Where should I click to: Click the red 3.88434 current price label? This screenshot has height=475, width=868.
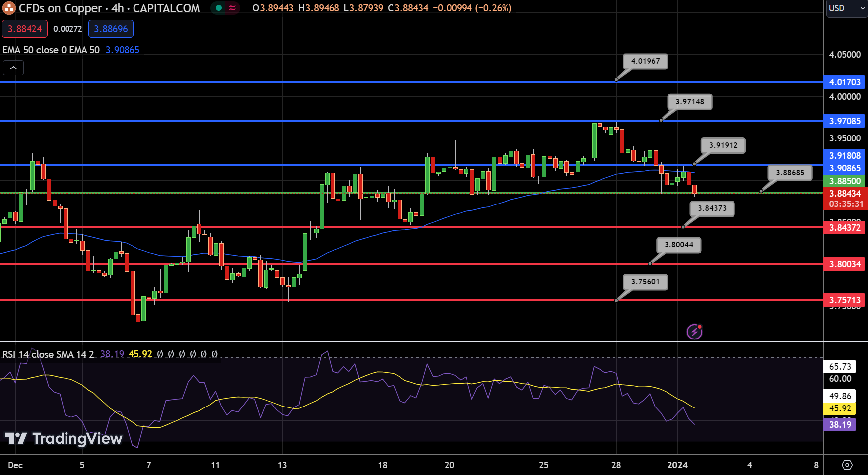point(845,194)
